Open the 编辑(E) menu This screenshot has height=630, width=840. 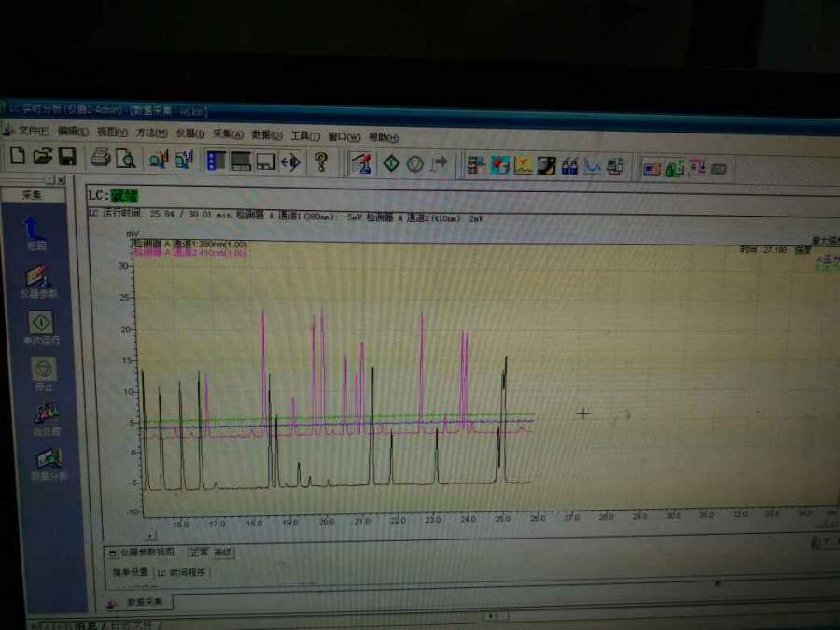coord(73,132)
